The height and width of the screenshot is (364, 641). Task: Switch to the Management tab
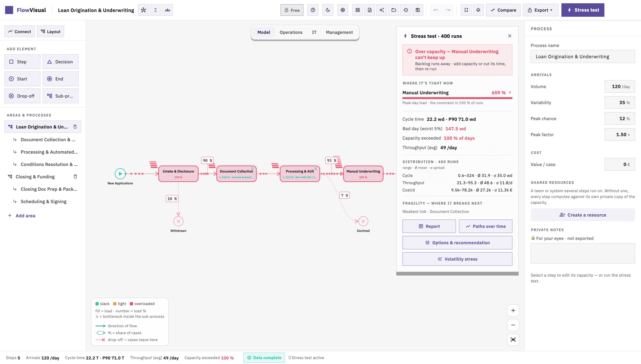click(x=339, y=32)
